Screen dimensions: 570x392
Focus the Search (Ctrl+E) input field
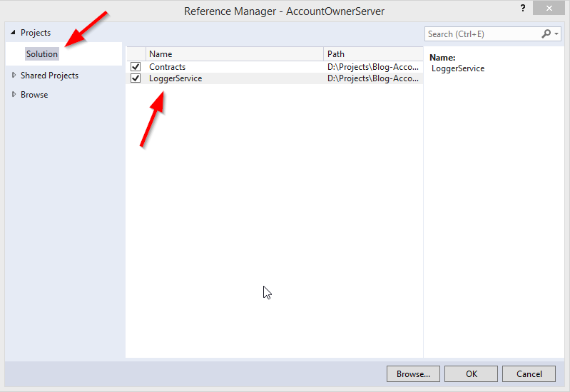482,33
